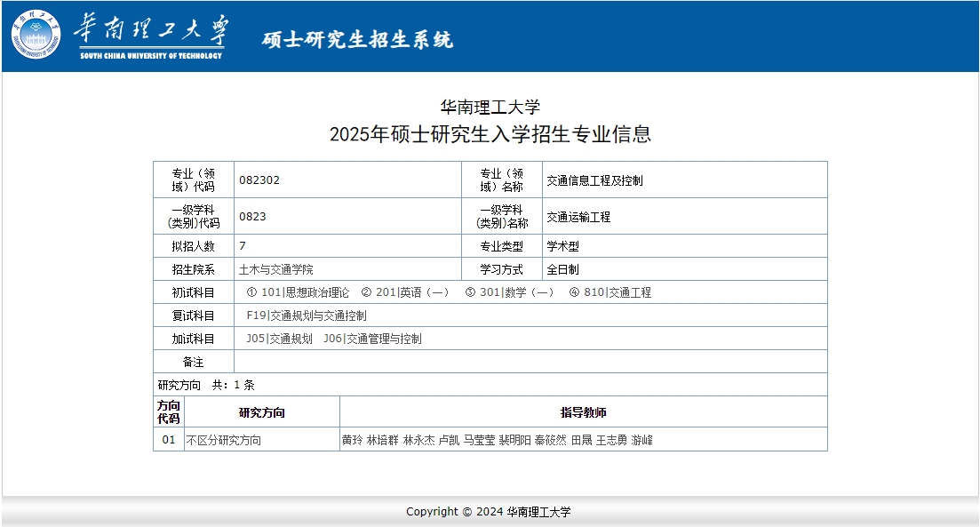Click the major name 交通信息工程及控制
The image size is (980, 527).
pos(594,180)
